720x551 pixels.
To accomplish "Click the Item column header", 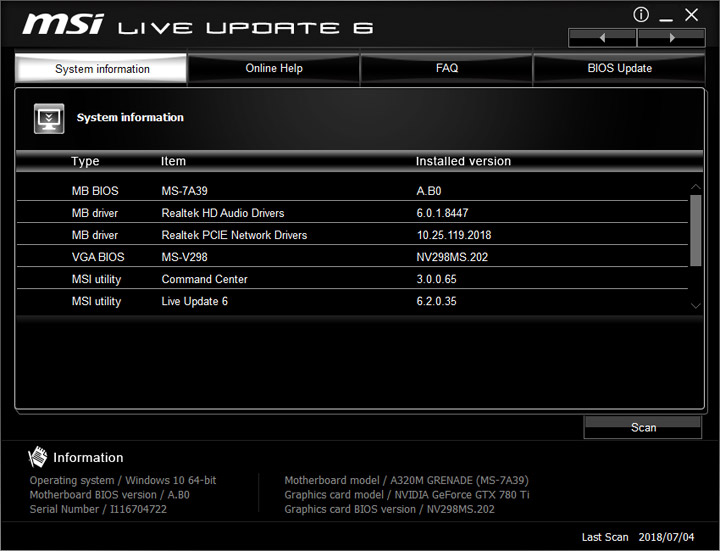I will (173, 161).
